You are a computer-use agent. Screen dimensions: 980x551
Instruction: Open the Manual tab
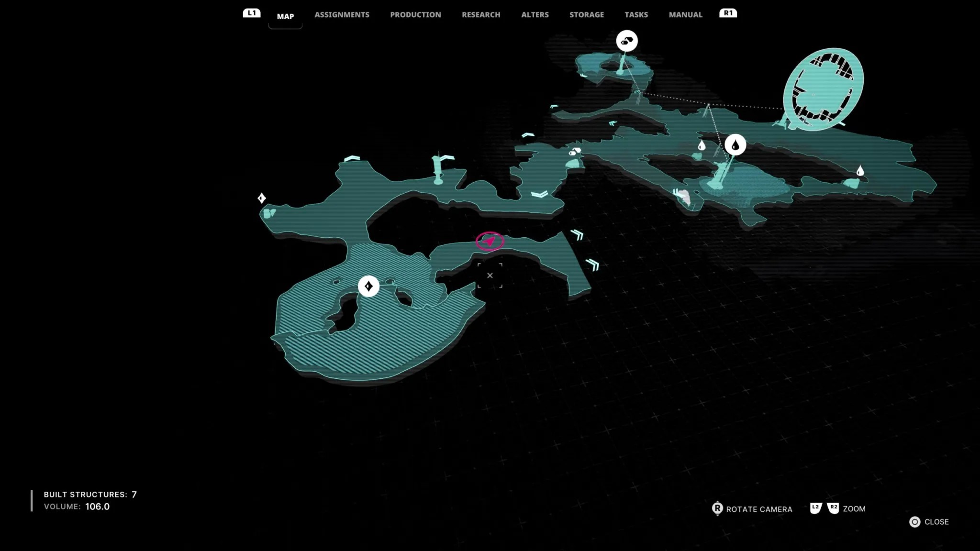(x=685, y=15)
